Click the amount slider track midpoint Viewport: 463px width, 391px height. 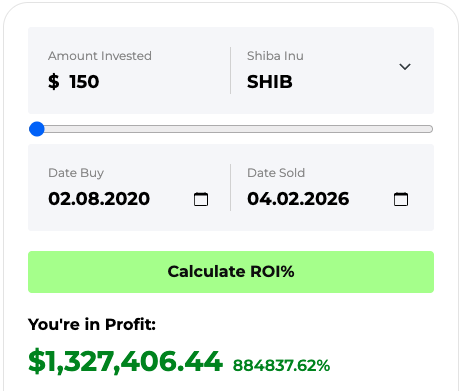(231, 129)
